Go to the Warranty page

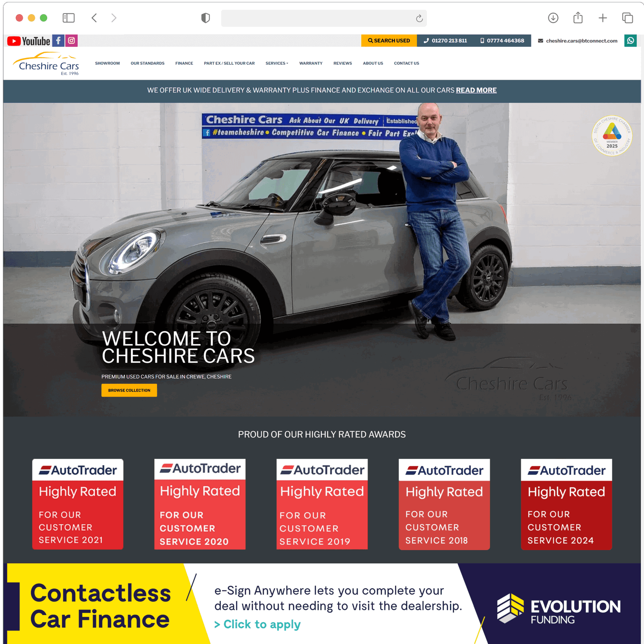pyautogui.click(x=311, y=63)
